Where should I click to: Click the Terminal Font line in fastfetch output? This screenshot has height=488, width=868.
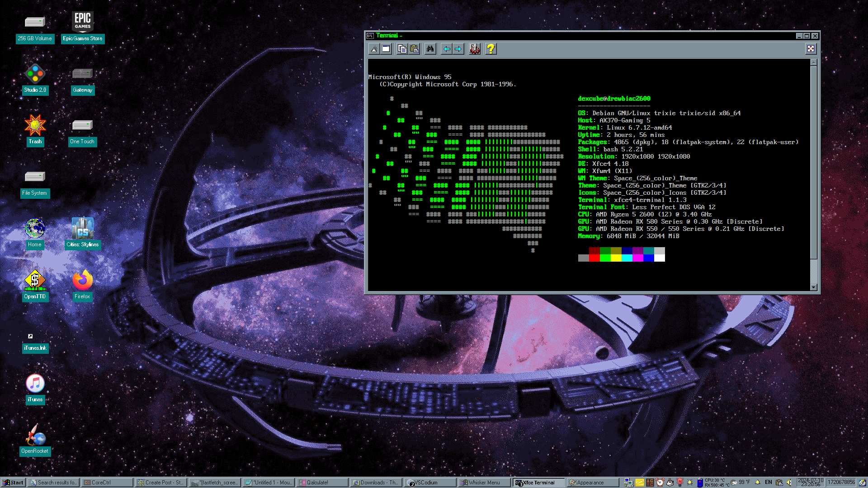point(646,207)
